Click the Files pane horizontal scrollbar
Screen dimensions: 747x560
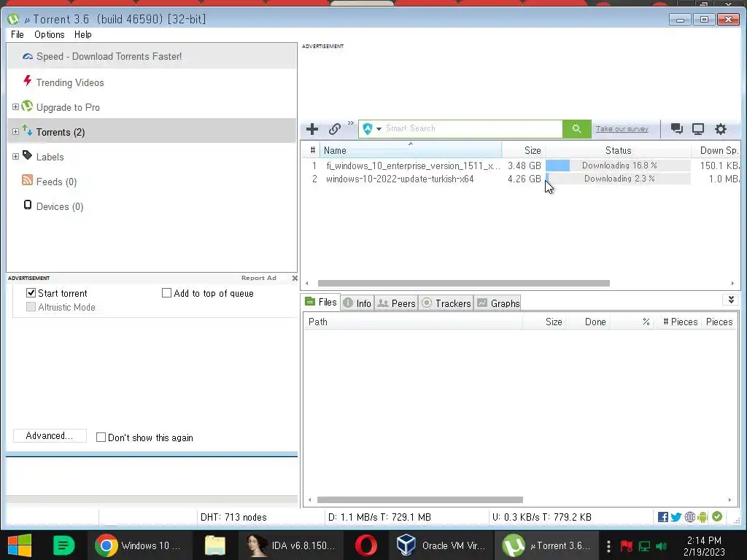(x=419, y=500)
